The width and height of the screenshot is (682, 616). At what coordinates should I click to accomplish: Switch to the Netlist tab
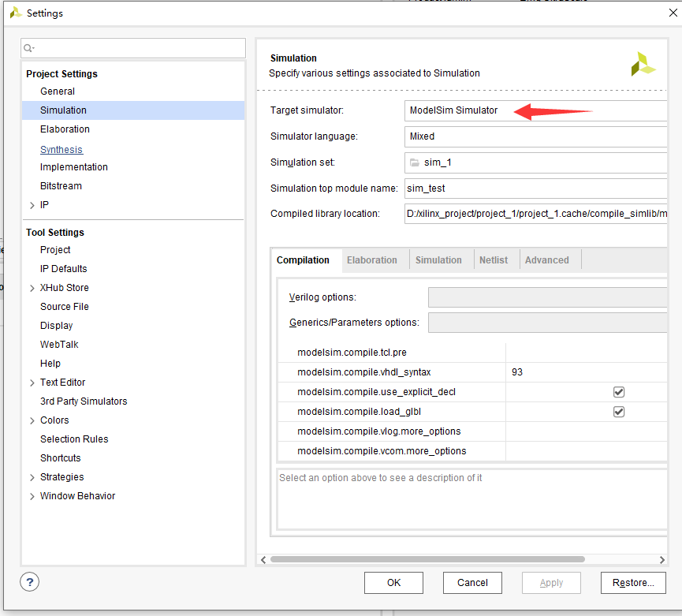point(495,259)
